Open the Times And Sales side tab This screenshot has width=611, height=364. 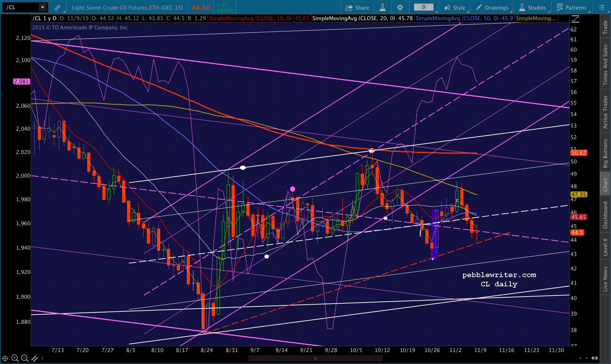pyautogui.click(x=605, y=65)
